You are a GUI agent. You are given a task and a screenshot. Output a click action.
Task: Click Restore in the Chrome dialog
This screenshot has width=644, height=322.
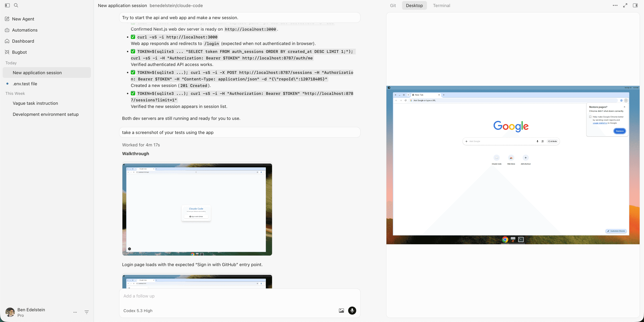620,131
